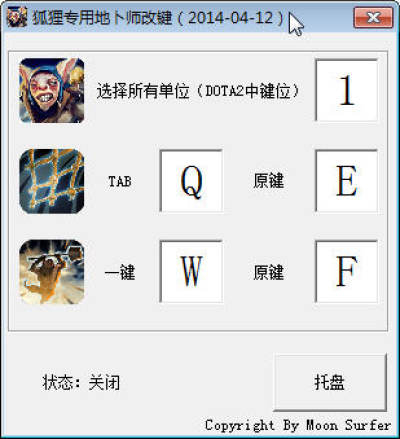Image resolution: width=400 pixels, height=439 pixels.
Task: Click the 选择所有单位 (DOTA2中键位) label
Action: point(198,91)
